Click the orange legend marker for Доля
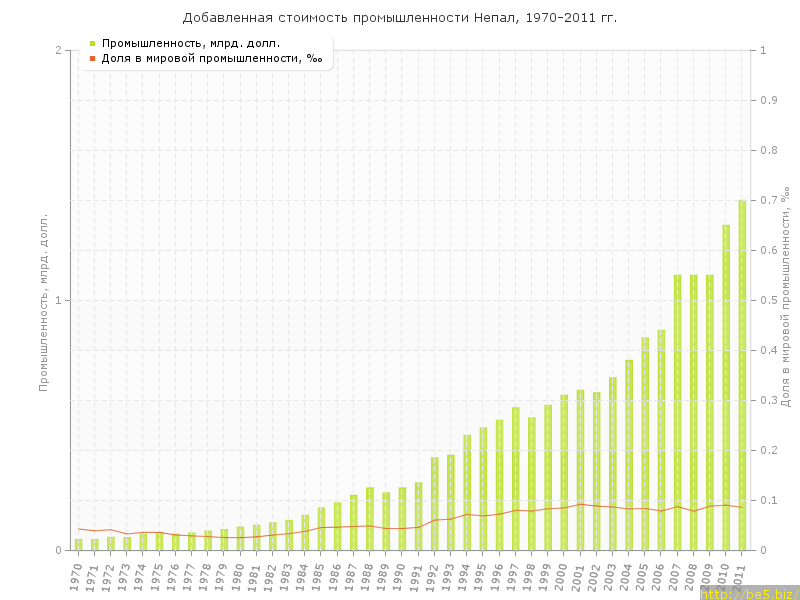 point(92,58)
